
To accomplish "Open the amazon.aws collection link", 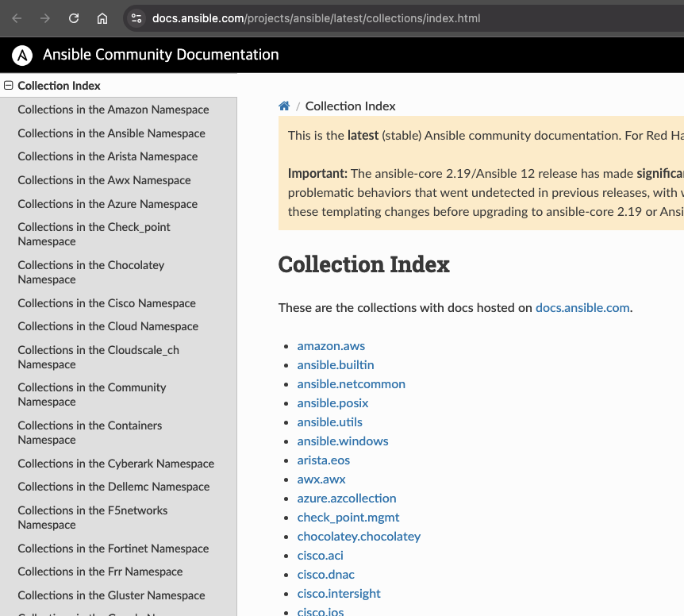I will [331, 346].
